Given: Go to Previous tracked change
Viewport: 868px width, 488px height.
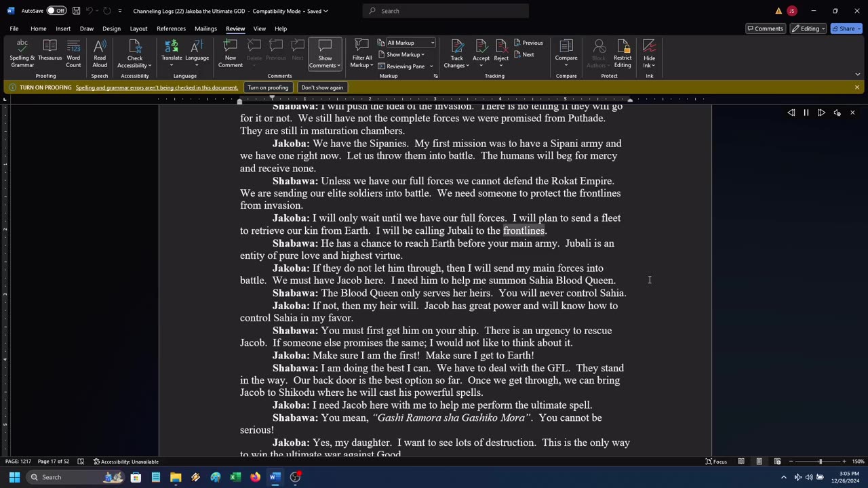Looking at the screenshot, I should tap(528, 43).
